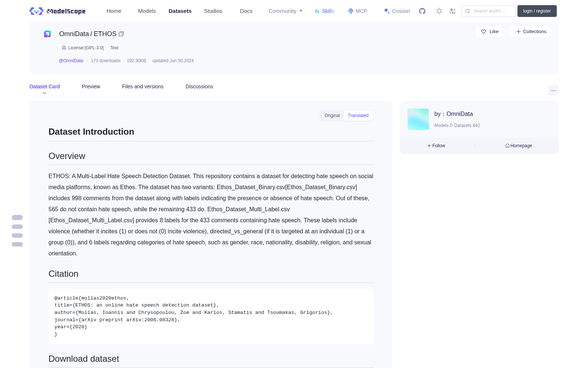Click the Download dataset heading
The height and width of the screenshot is (368, 588).
pos(84,359)
